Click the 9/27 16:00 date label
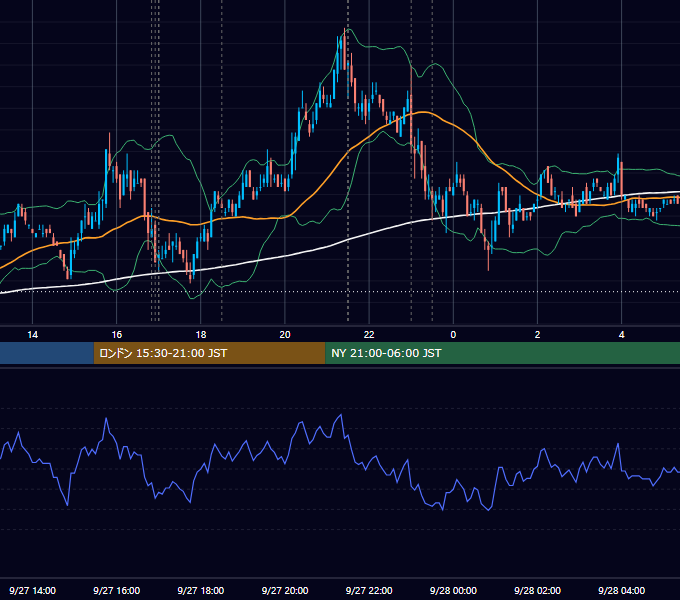 click(117, 591)
